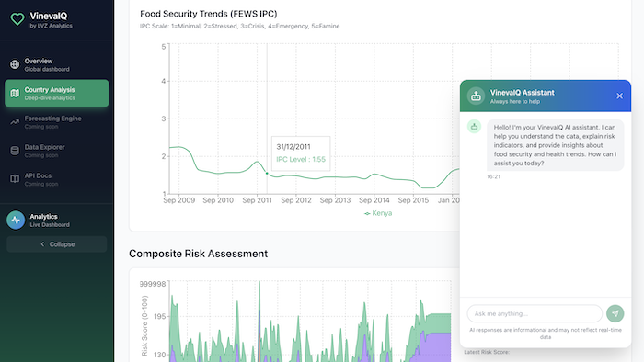644x362 pixels.
Task: Focus the 'Ask me anything...' input field
Action: (535, 313)
